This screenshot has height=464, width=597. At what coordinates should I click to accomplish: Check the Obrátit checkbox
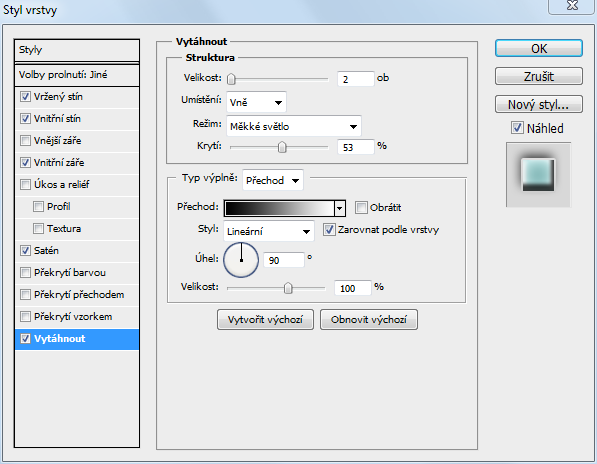[361, 208]
